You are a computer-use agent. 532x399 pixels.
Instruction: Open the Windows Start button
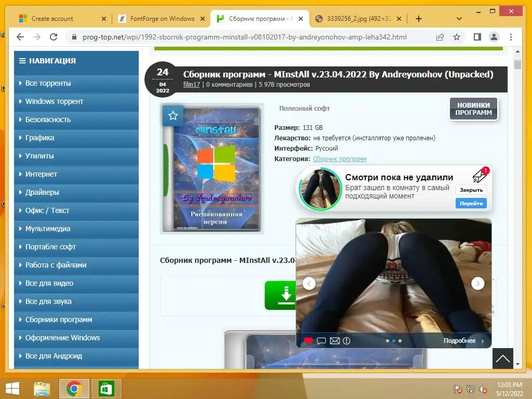click(x=12, y=389)
